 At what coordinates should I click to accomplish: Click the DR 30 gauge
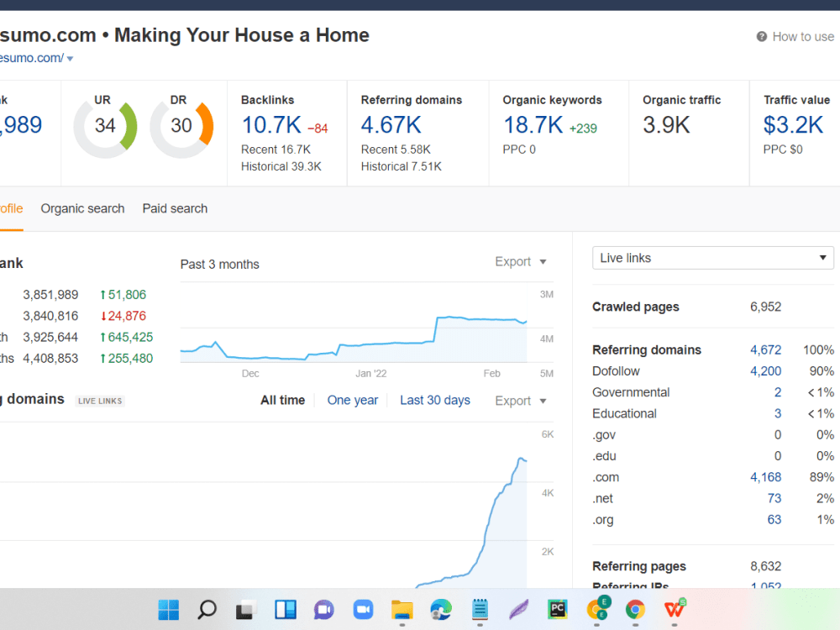pos(181,127)
